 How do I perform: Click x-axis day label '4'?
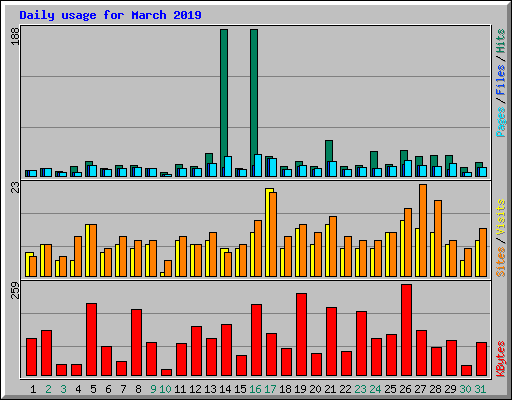pos(78,389)
